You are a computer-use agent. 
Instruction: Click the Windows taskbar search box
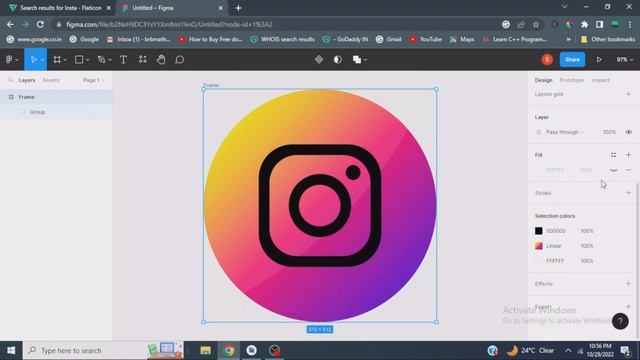pos(103,350)
